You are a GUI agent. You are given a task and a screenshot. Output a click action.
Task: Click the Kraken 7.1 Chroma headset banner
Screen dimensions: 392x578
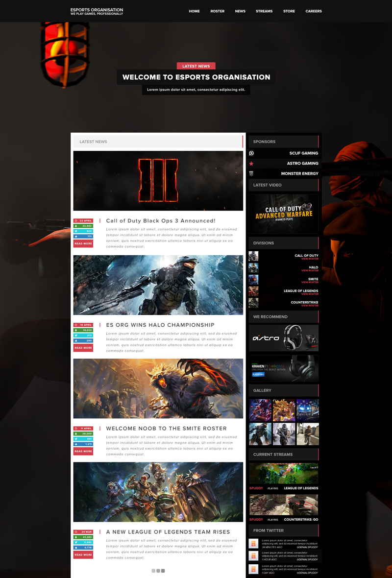point(284,368)
